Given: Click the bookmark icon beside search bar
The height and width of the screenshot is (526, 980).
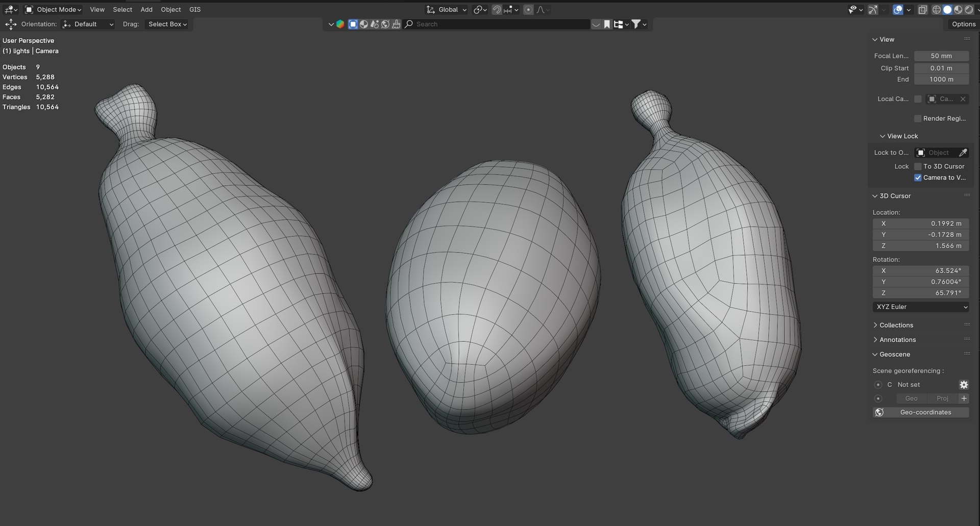Looking at the screenshot, I should point(607,24).
